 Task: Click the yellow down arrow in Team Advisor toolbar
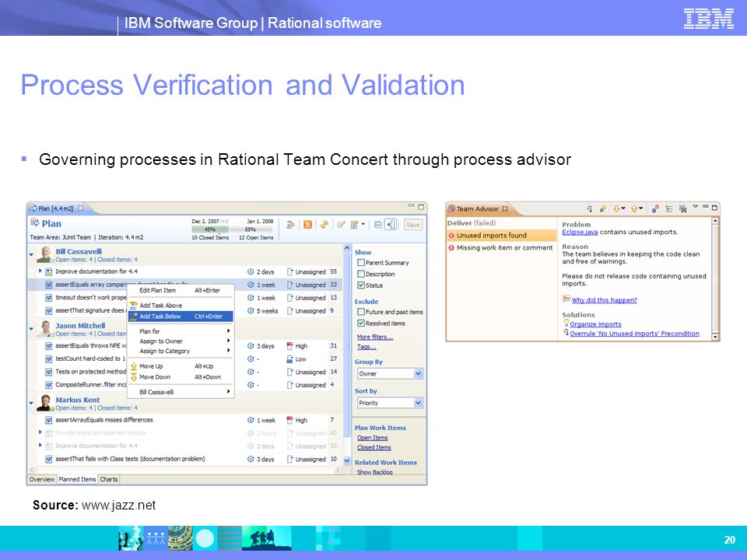(x=616, y=208)
